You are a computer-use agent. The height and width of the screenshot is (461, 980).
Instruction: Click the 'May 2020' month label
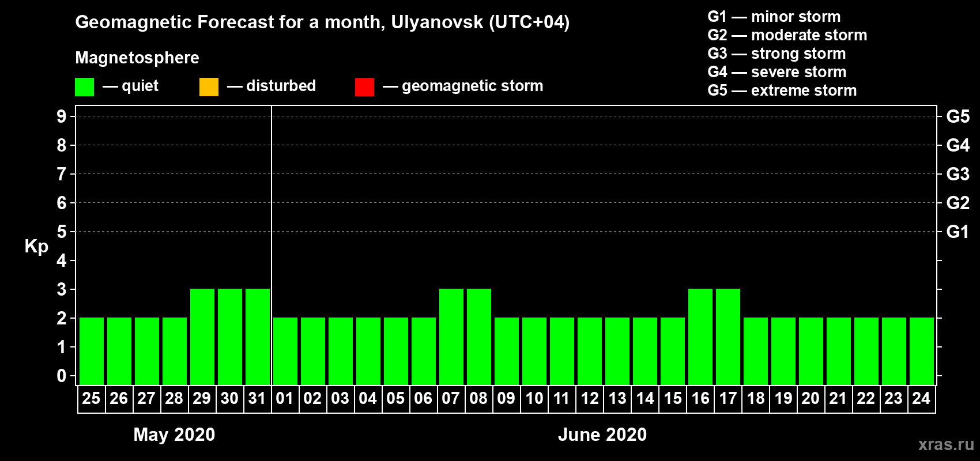[x=174, y=434]
